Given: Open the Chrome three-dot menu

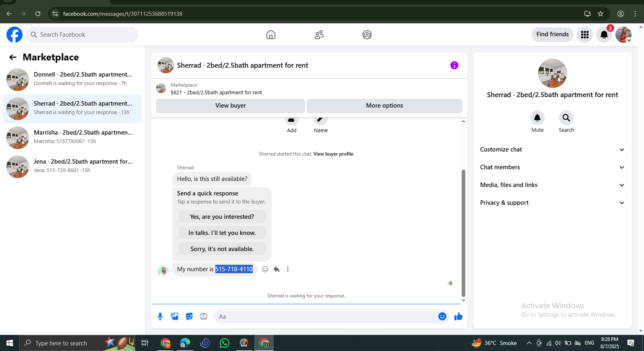Looking at the screenshot, I should (635, 14).
